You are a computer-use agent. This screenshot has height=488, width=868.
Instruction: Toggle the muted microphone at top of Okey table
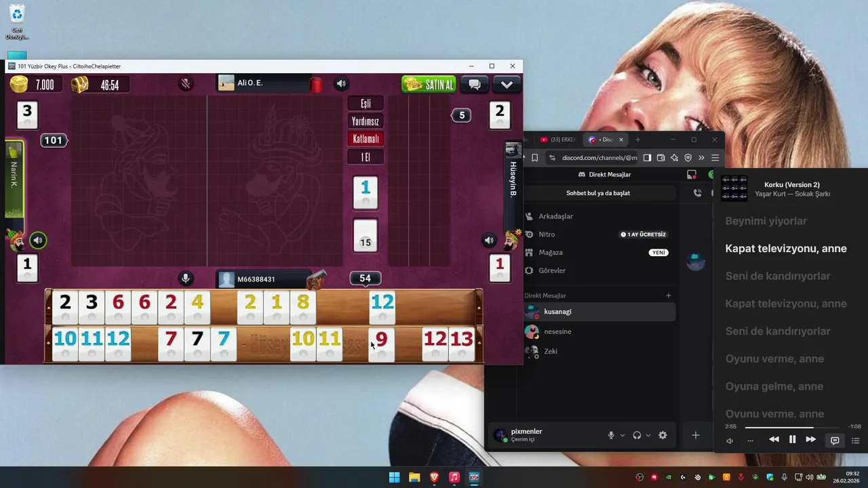click(x=185, y=83)
